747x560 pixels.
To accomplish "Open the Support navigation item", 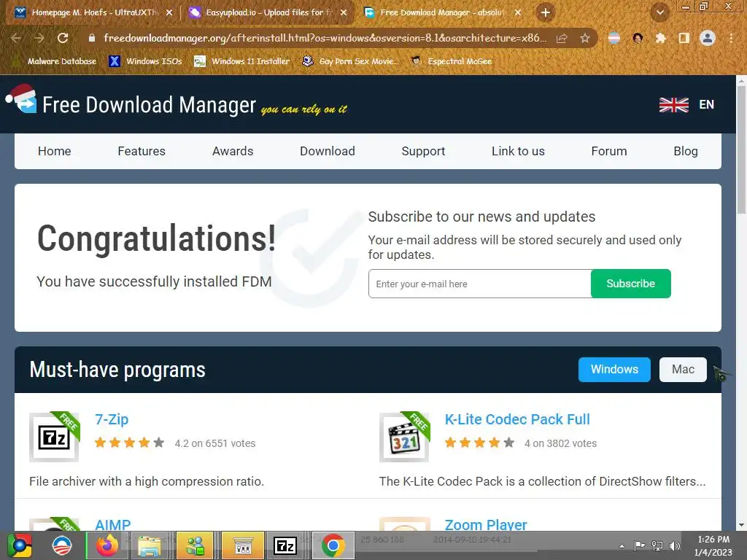I will [x=423, y=151].
